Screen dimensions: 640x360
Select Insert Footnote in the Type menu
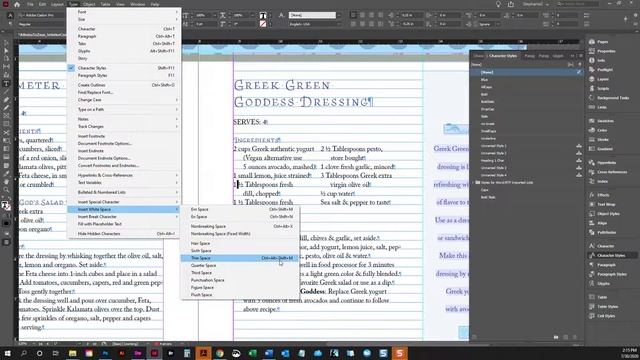tap(124, 136)
